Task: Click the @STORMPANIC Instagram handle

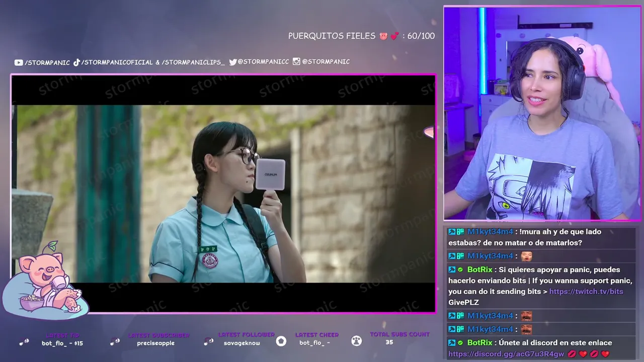Action: (326, 61)
